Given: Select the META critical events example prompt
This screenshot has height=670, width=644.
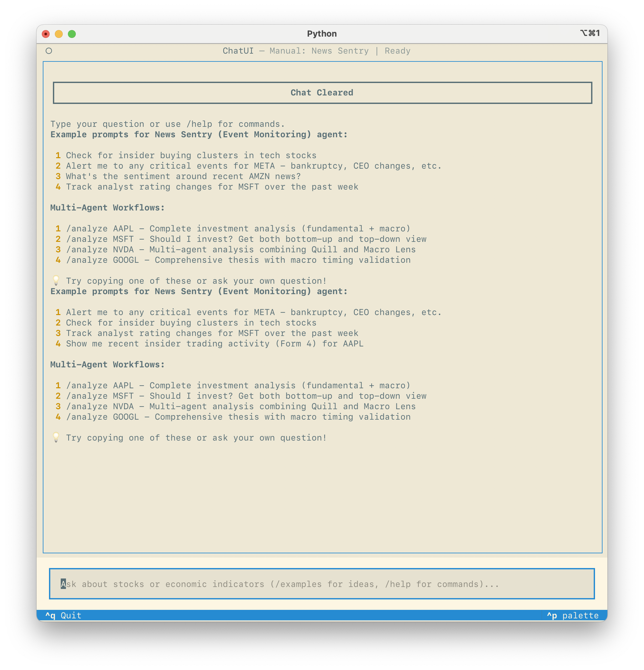Looking at the screenshot, I should [x=253, y=166].
